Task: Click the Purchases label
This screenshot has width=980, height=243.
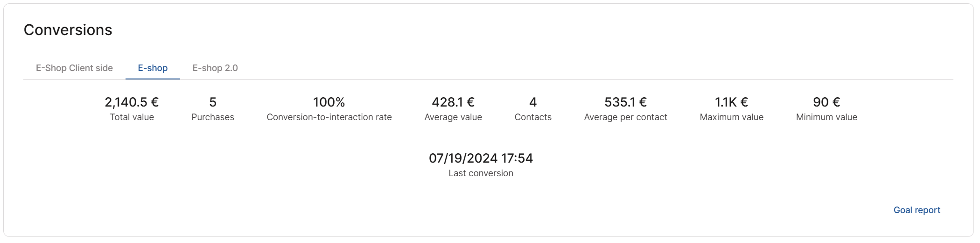Action: [213, 117]
